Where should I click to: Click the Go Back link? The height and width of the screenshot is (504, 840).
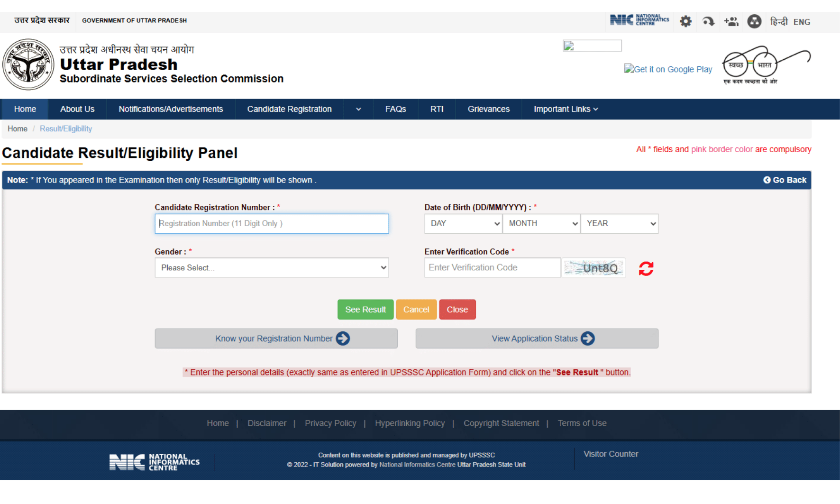[x=785, y=180]
